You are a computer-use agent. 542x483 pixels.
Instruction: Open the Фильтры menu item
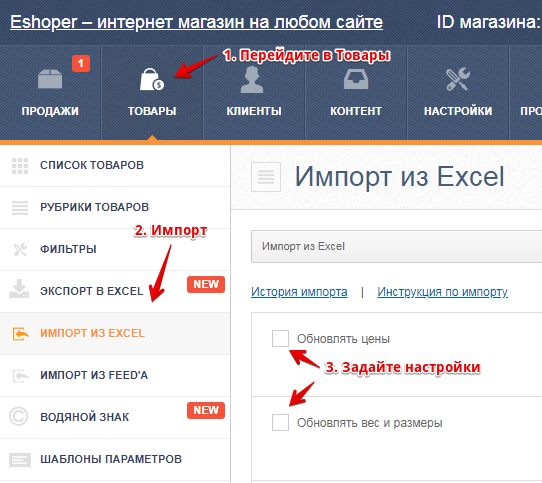coord(115,249)
